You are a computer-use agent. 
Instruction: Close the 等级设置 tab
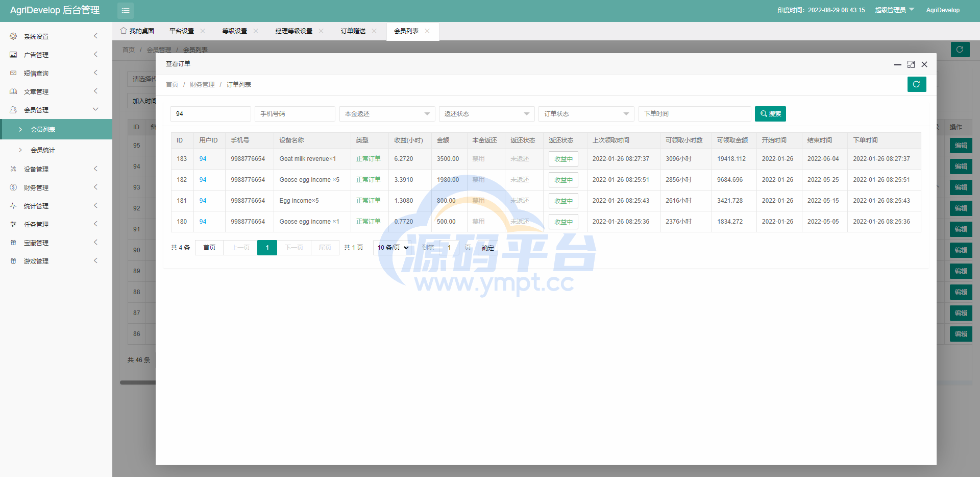(x=256, y=31)
